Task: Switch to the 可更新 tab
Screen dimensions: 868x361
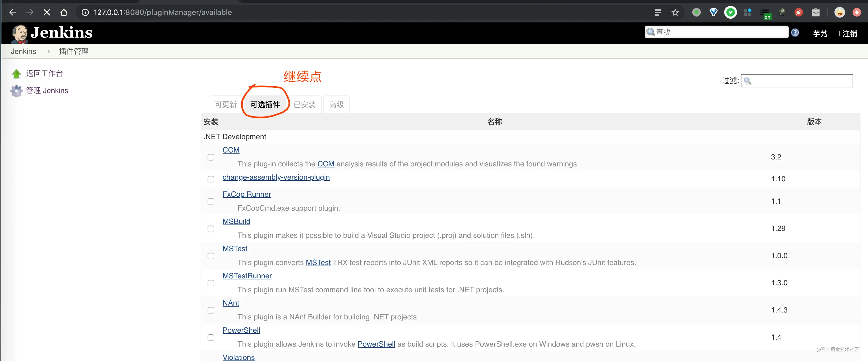Action: [x=226, y=105]
